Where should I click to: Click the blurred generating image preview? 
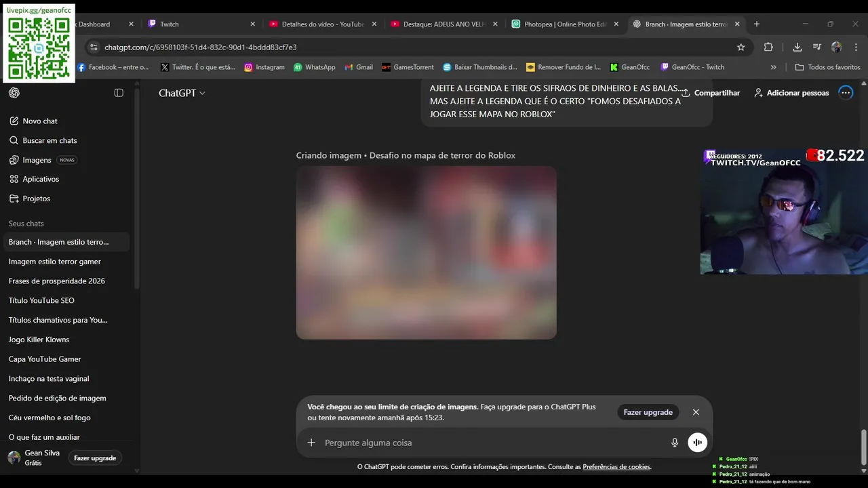[427, 253]
